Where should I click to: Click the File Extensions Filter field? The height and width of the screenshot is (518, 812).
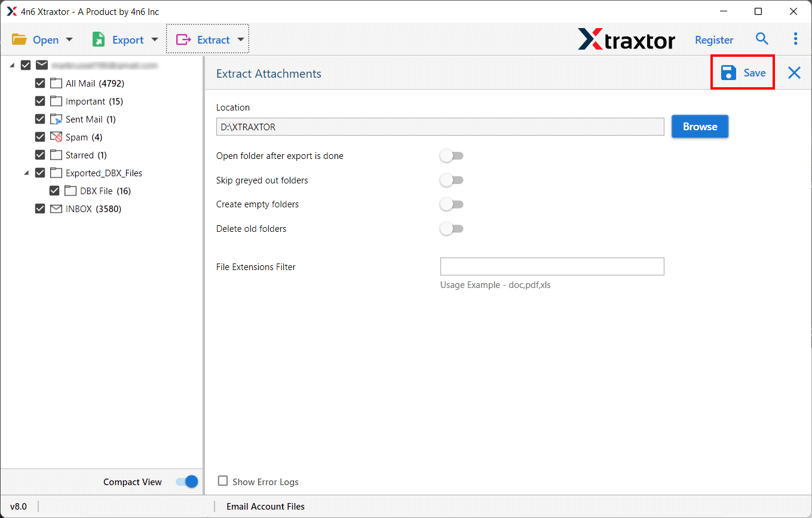[x=551, y=266]
